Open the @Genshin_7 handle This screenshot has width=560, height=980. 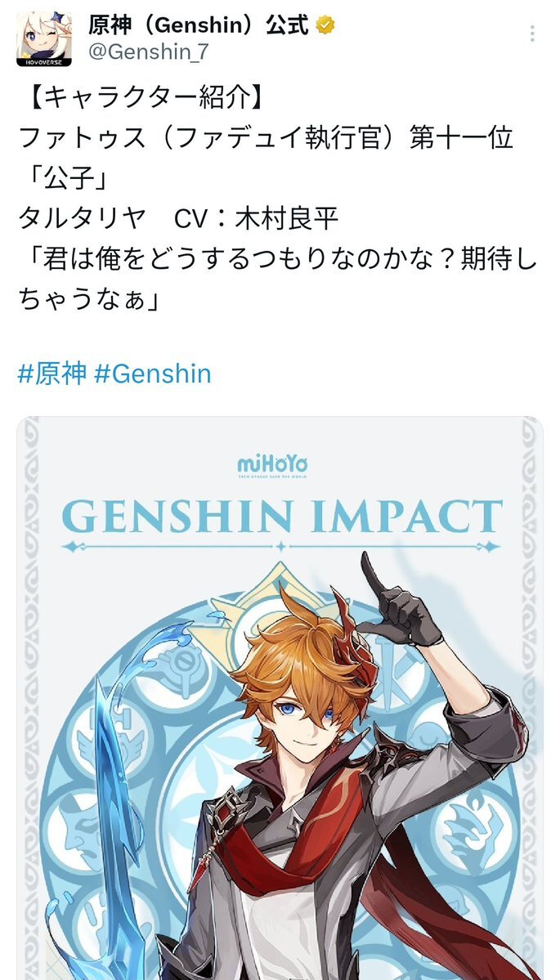tap(148, 52)
